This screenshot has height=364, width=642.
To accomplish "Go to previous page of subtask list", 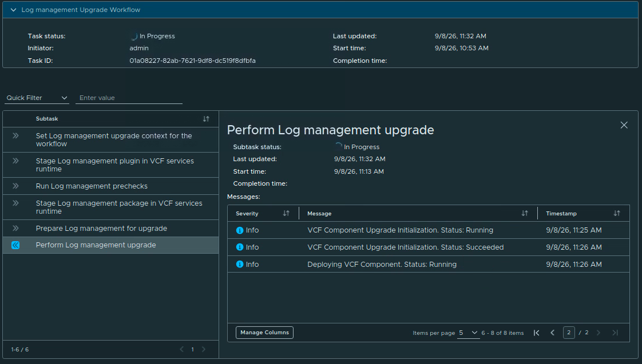I will [182, 349].
